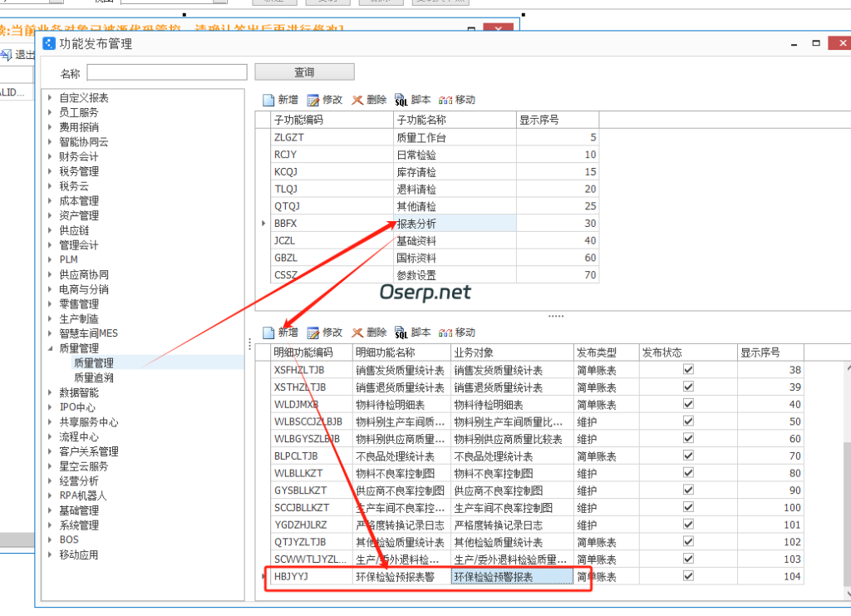
Task: Uncheck the publish status checkbox for HBJYYJ row
Action: pos(687,577)
